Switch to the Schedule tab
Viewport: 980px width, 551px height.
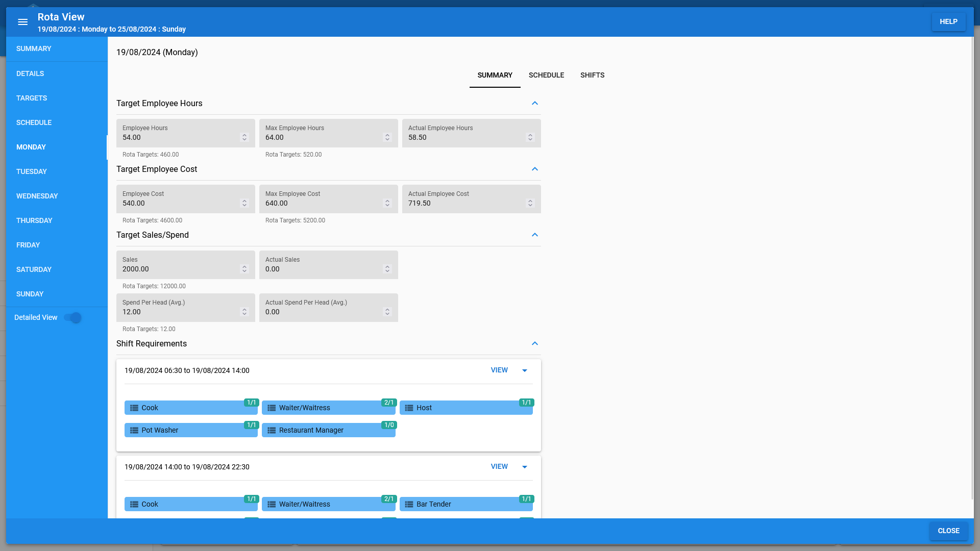point(546,75)
